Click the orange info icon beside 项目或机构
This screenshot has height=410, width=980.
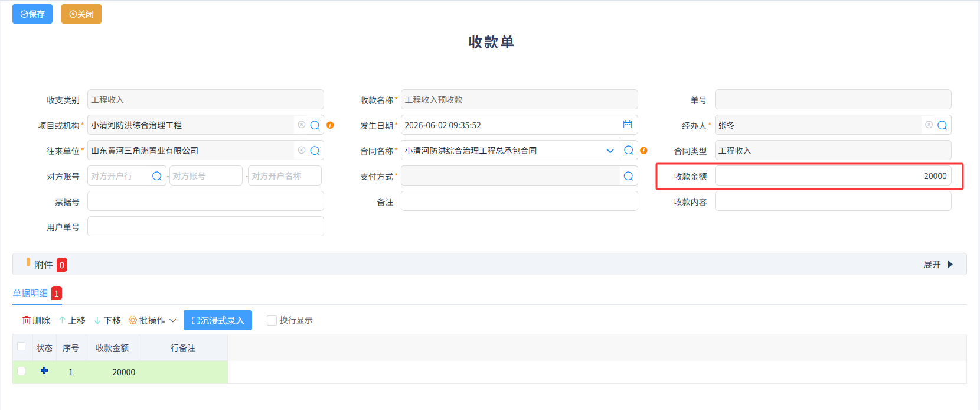click(x=330, y=125)
